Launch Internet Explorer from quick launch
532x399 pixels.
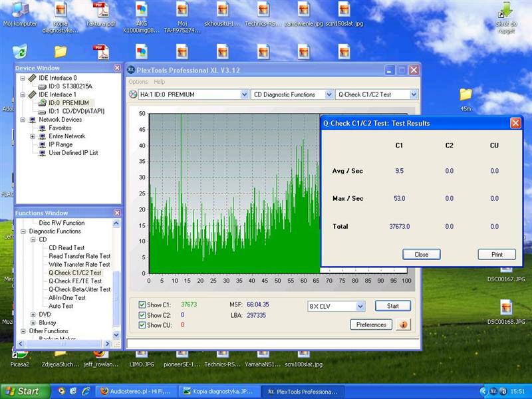tap(85, 391)
